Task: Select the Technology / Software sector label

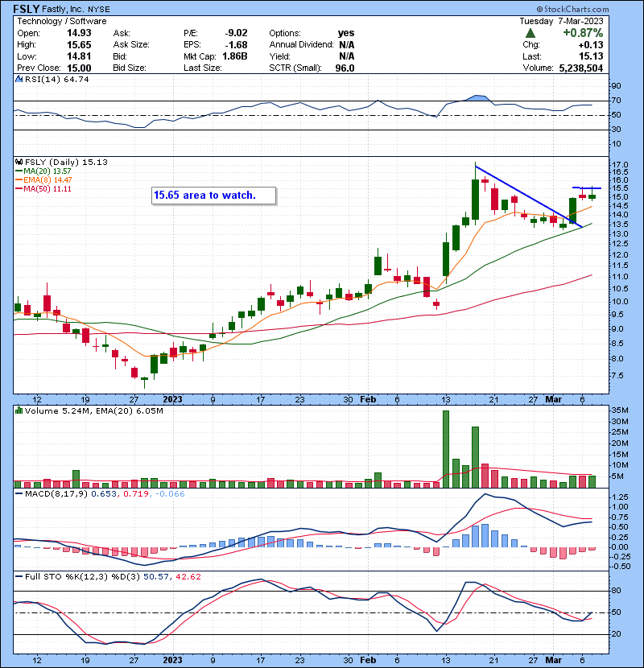Action: [x=62, y=21]
